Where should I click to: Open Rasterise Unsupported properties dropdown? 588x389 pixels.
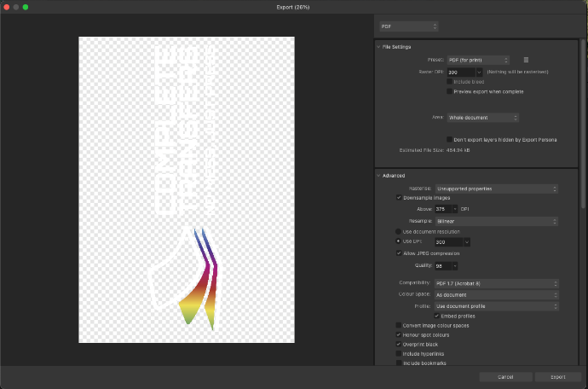(497, 189)
